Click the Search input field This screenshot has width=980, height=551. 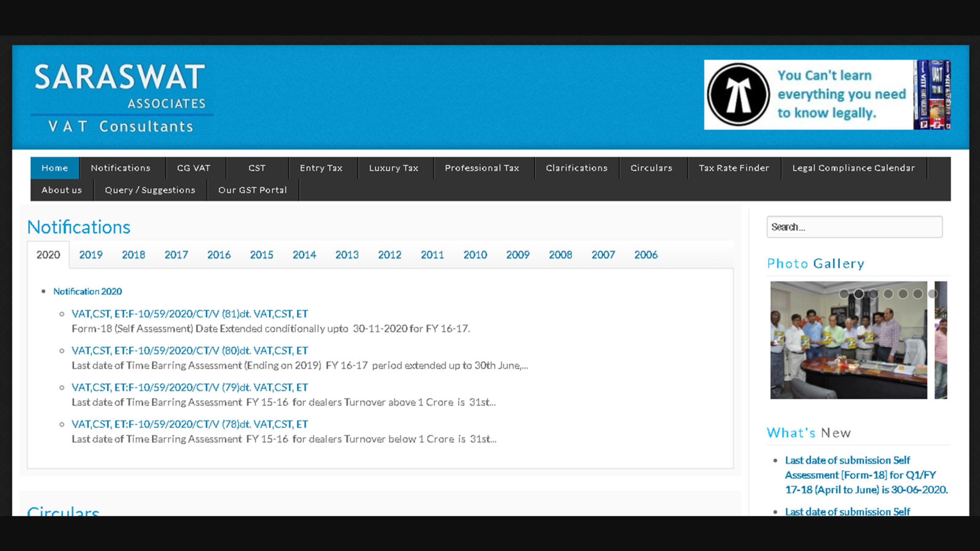(x=854, y=227)
